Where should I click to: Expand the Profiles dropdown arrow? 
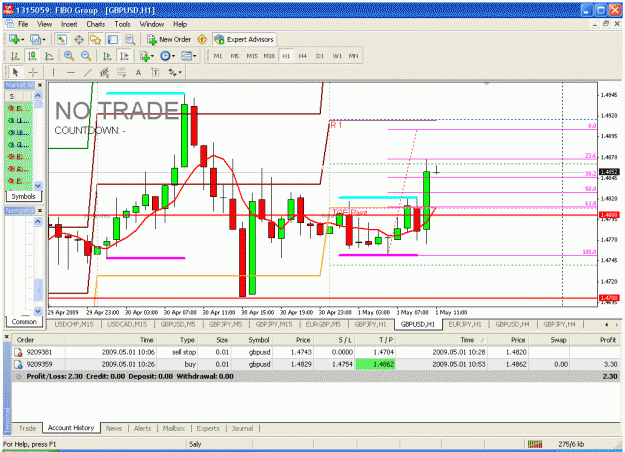pos(43,40)
